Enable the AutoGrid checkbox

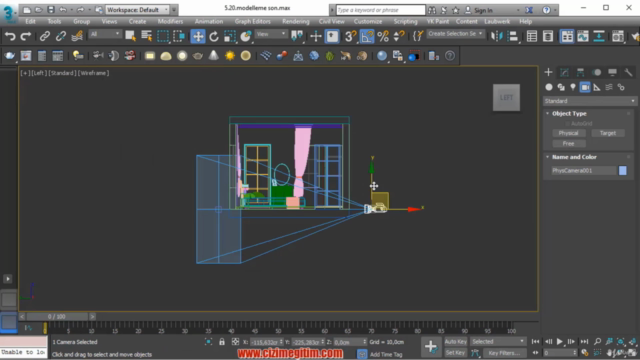[x=567, y=123]
